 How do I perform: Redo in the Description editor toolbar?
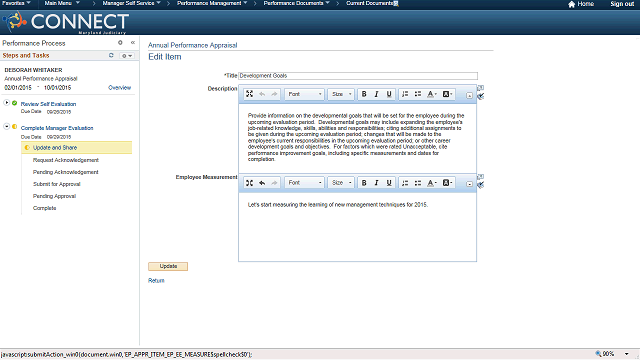coord(274,94)
